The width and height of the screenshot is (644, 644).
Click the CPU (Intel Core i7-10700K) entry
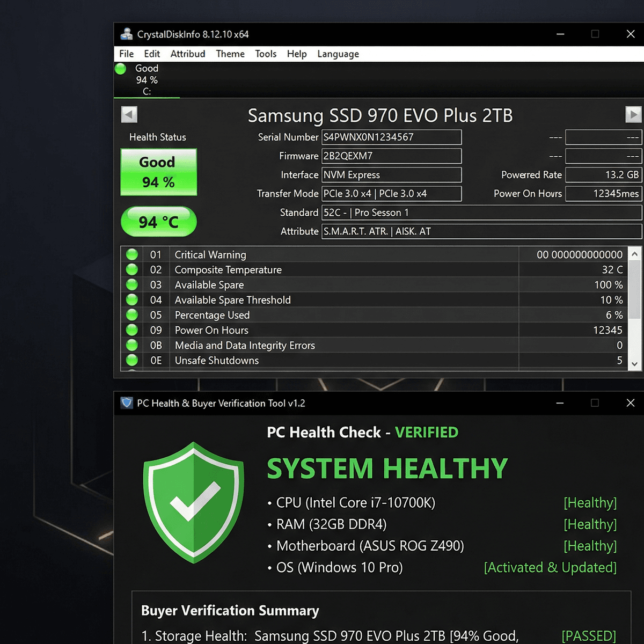pos(355,503)
